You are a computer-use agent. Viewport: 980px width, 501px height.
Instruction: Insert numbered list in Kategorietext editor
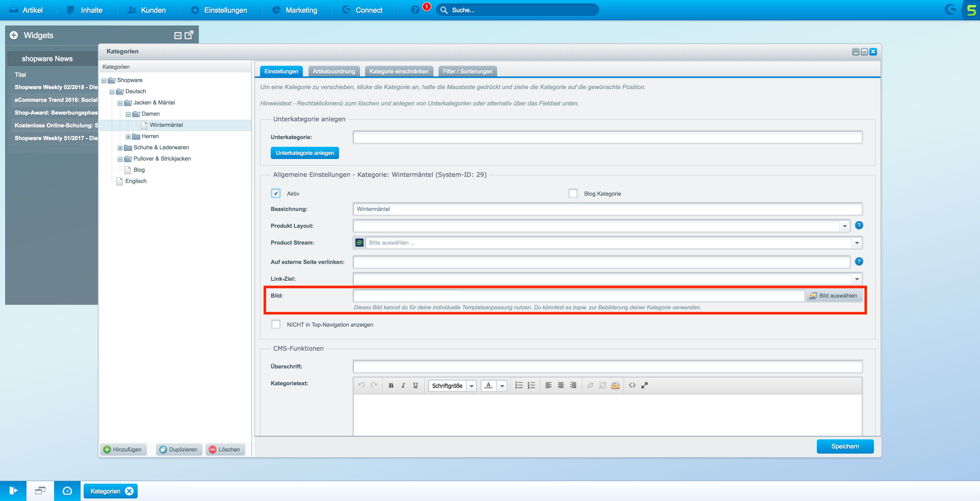coord(531,385)
